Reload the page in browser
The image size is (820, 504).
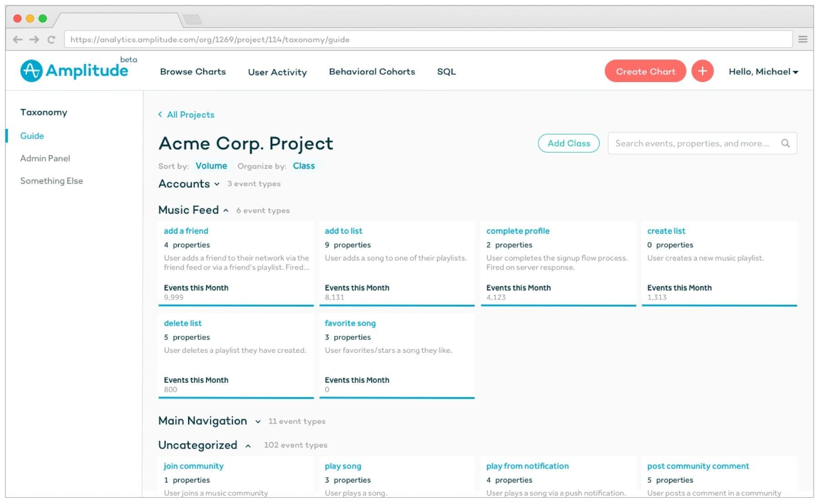pos(51,40)
